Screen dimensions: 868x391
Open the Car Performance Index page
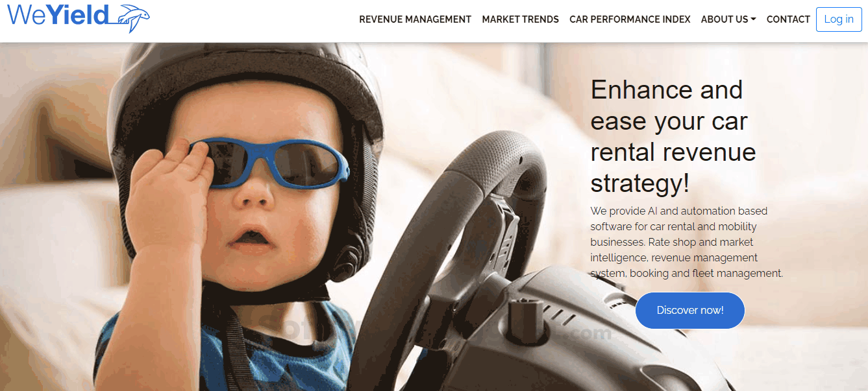[x=630, y=19]
